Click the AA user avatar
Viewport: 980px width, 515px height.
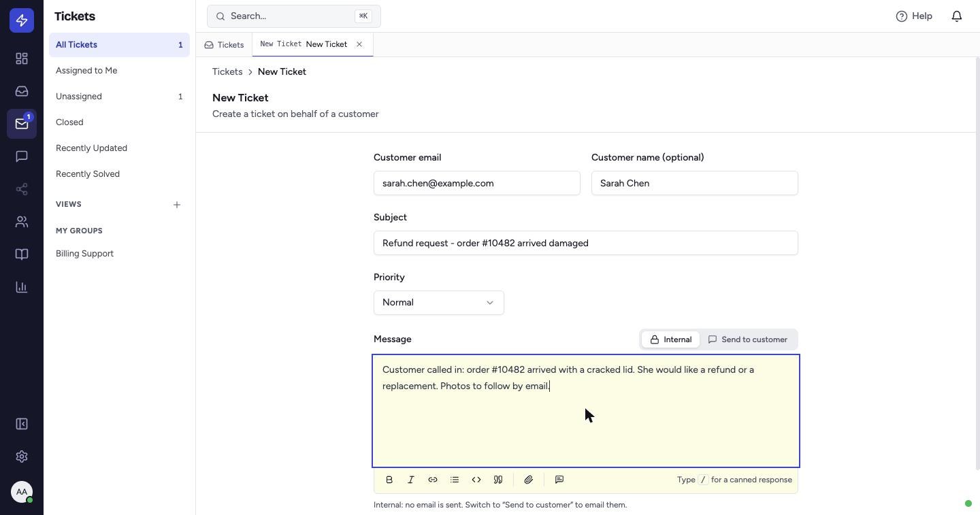click(22, 491)
